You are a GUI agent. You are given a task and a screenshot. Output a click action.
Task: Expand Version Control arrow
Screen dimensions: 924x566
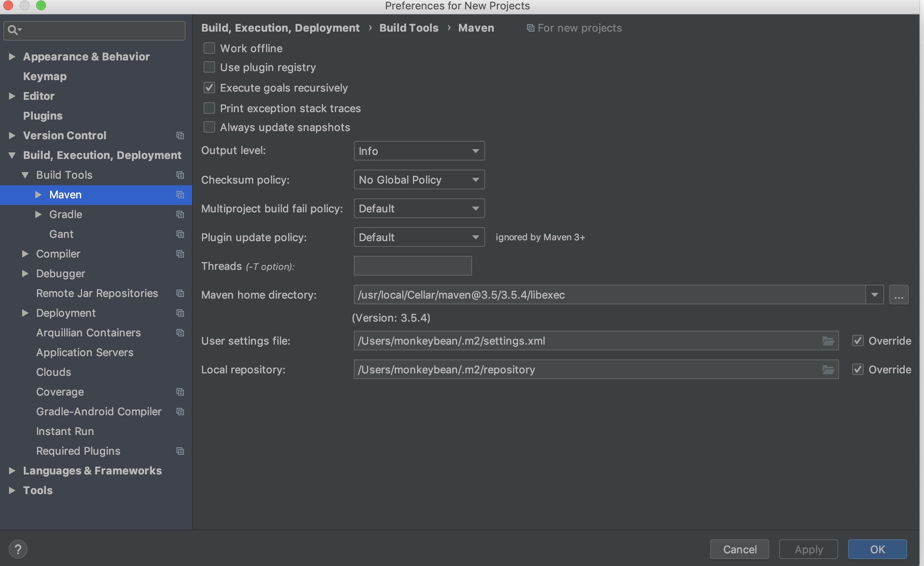12,136
